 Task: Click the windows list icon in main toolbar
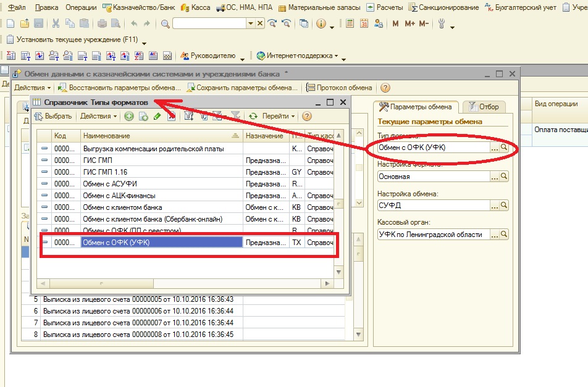(x=304, y=23)
